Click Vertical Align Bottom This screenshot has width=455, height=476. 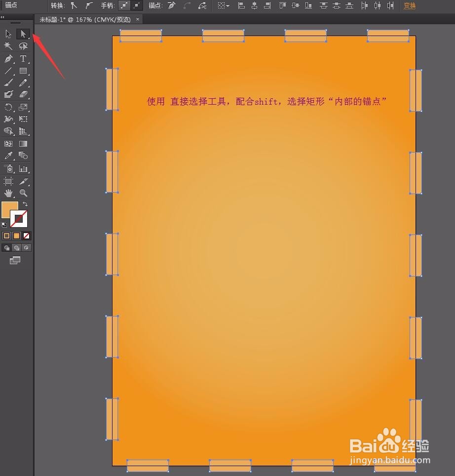(308, 5)
